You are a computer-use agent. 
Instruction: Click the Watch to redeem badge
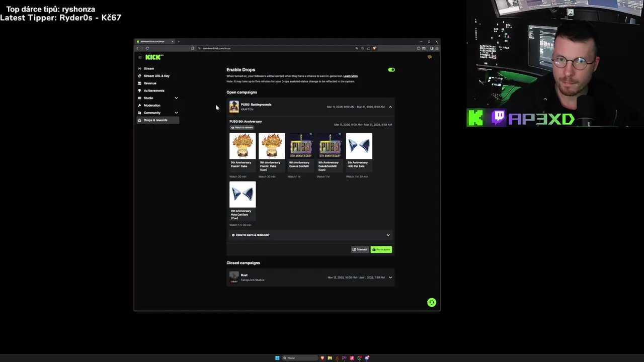pos(243,128)
